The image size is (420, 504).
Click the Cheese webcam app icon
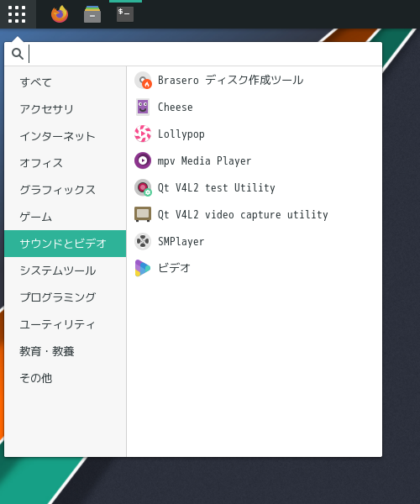(143, 107)
